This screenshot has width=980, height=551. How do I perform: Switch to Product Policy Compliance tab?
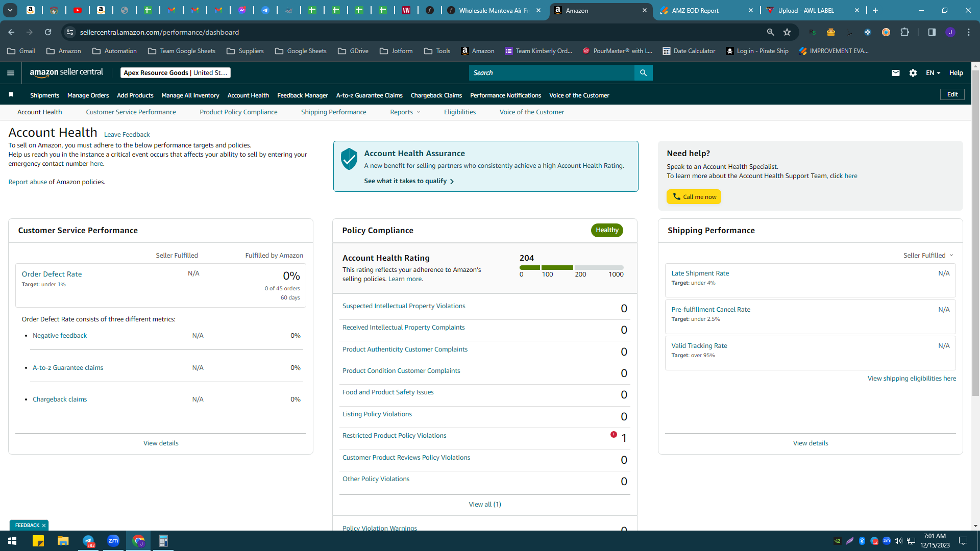tap(238, 112)
